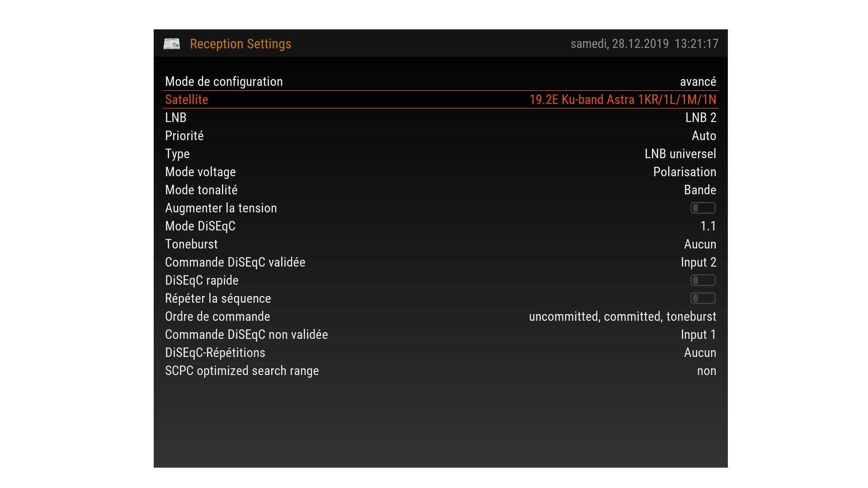The width and height of the screenshot is (868, 488).
Task: Change configuration mode value 'avancé'
Action: pyautogui.click(x=698, y=81)
